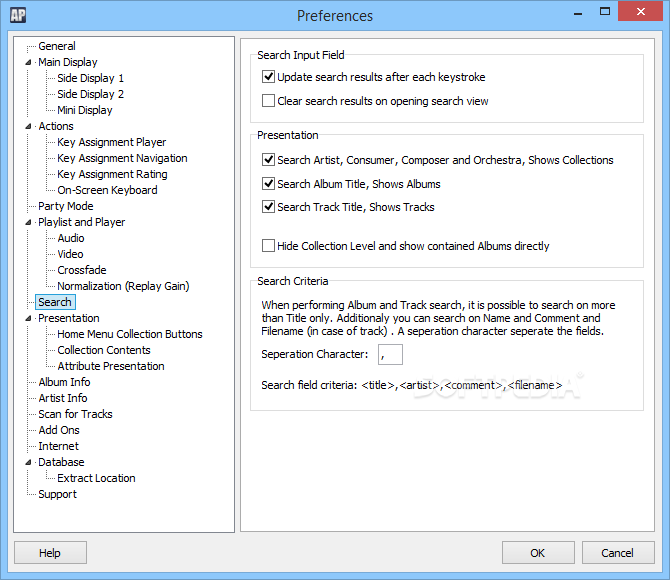Open Crossfade settings
The image size is (670, 580).
pyautogui.click(x=82, y=270)
